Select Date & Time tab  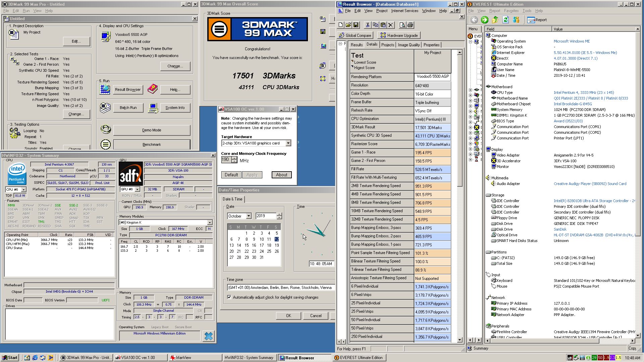232,199
